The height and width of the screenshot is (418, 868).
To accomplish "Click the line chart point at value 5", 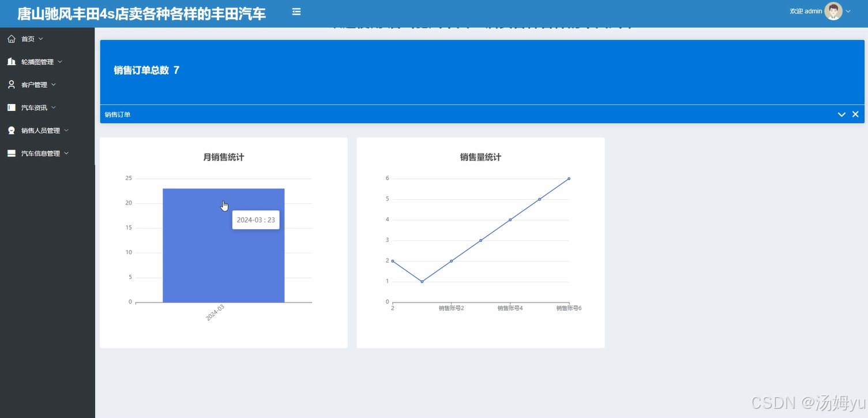I will click(x=539, y=199).
